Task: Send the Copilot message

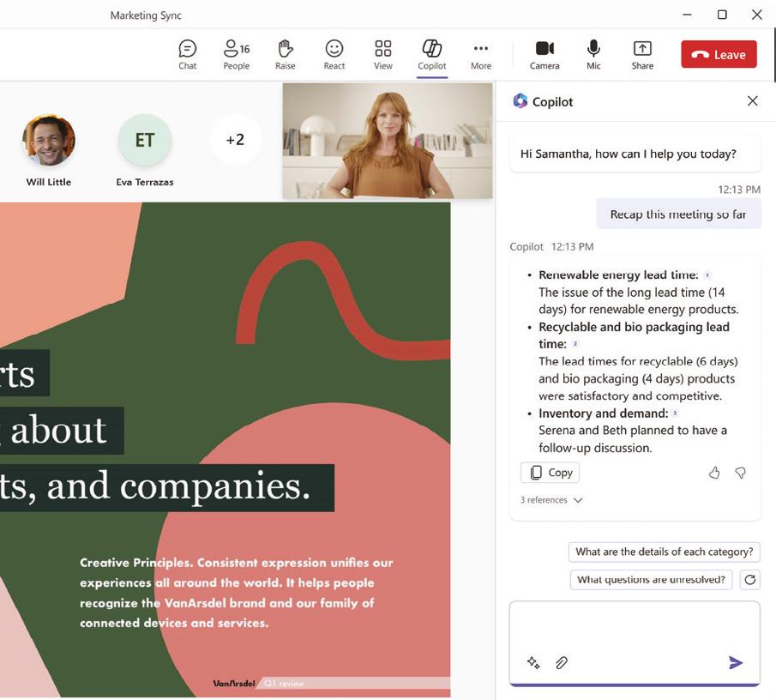Action: tap(736, 662)
